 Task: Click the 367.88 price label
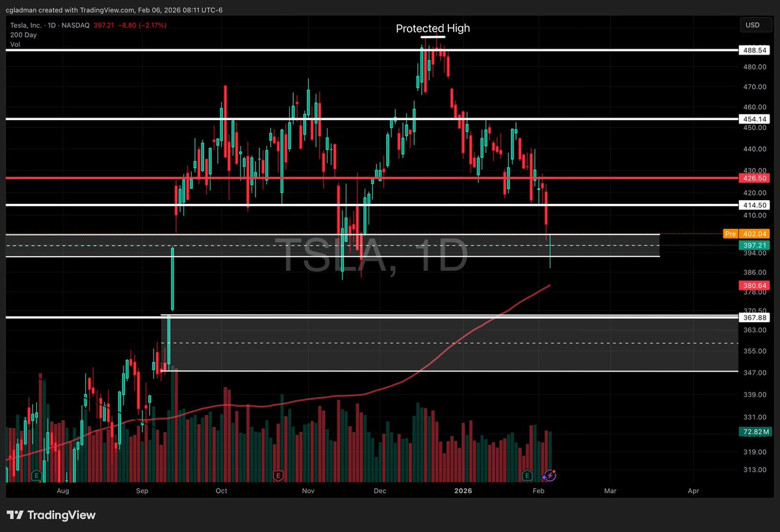coord(755,317)
